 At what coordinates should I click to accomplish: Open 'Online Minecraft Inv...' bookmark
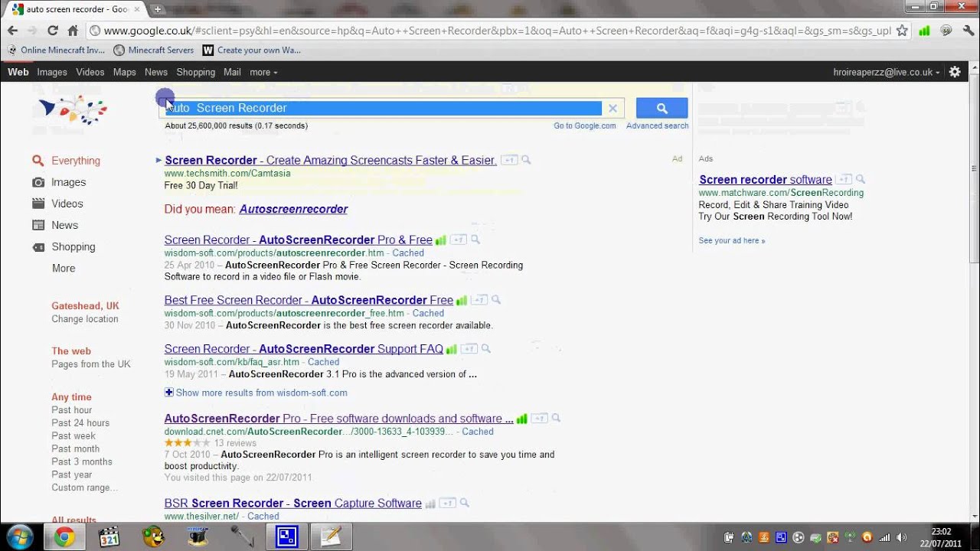point(56,50)
